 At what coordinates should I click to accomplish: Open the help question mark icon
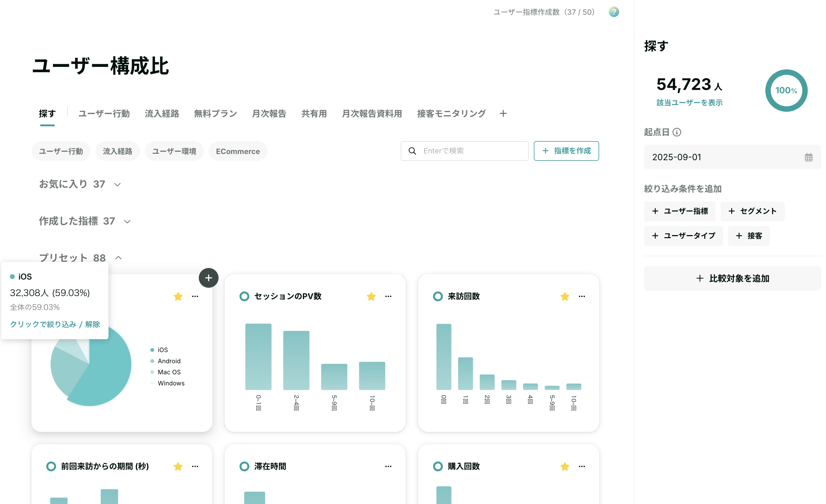[x=613, y=12]
